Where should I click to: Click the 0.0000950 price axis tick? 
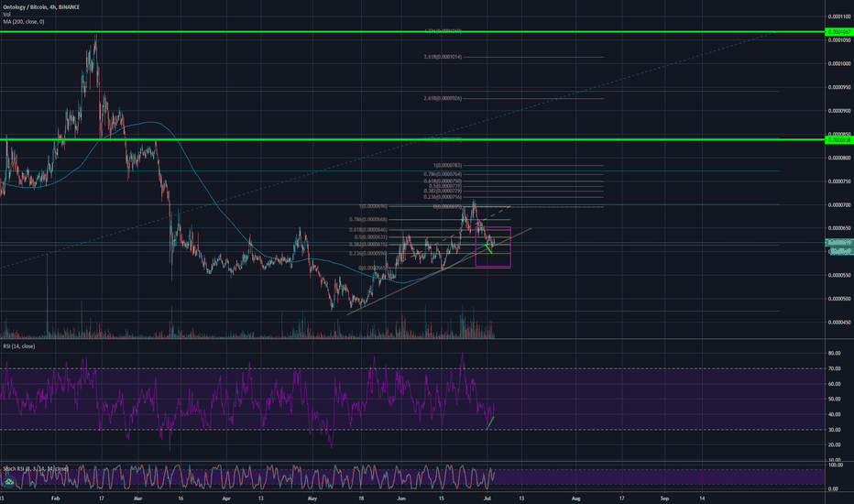839,87
